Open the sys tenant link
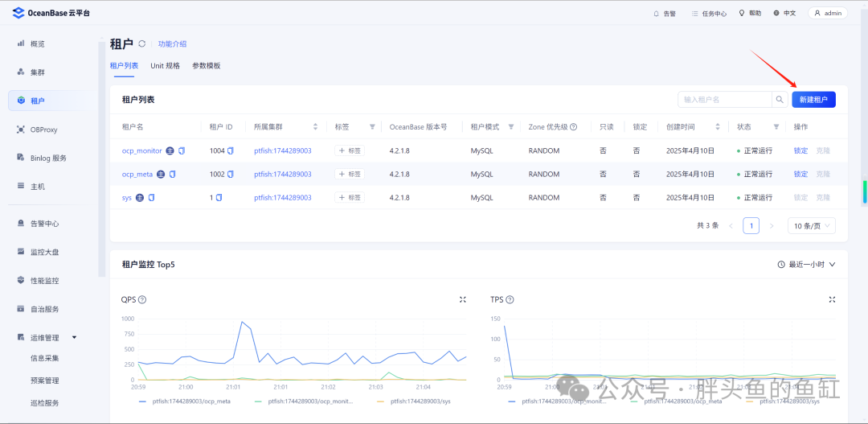The image size is (868, 424). tap(127, 197)
